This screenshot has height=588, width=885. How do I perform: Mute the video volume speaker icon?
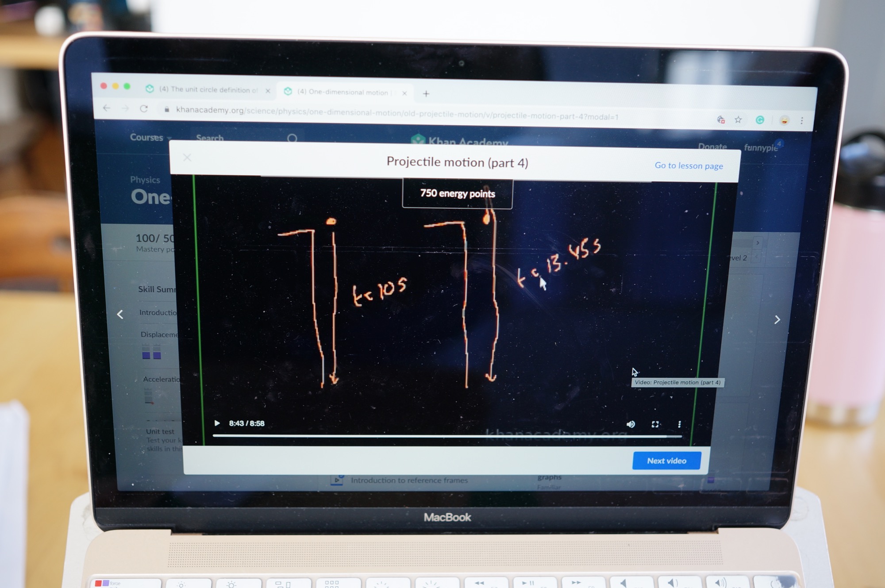[631, 424]
